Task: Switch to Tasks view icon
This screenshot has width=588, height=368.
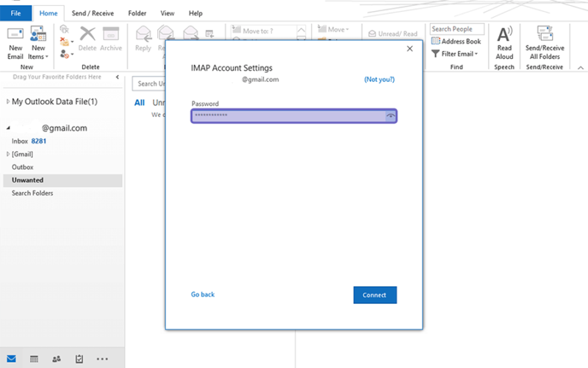Action: coord(79,359)
